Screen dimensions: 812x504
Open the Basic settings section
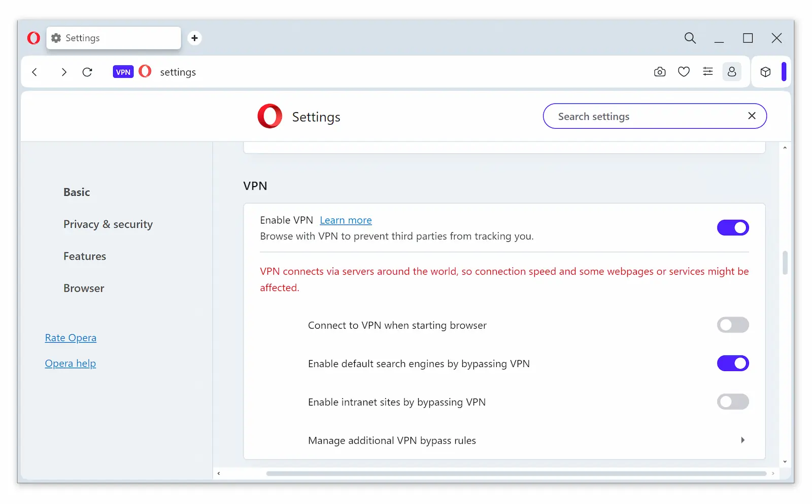point(77,192)
